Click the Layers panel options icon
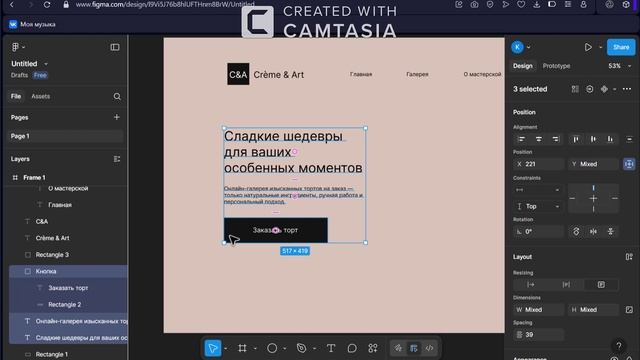Viewport: 640px width, 360px height. 117,159
